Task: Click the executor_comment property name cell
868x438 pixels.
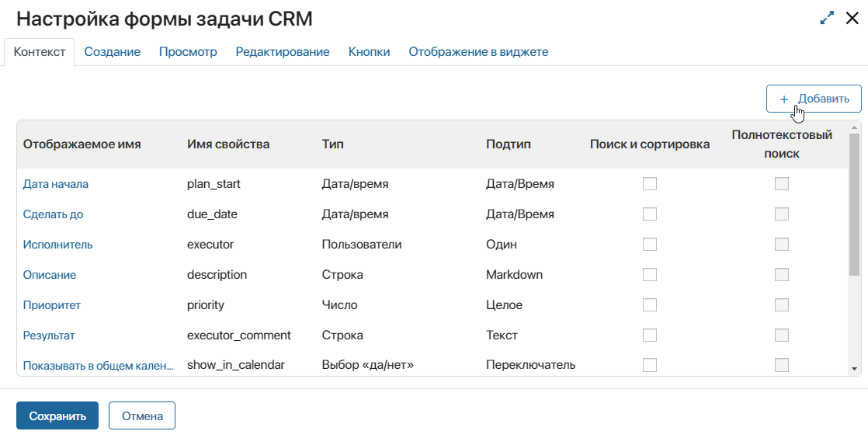Action: tap(239, 335)
